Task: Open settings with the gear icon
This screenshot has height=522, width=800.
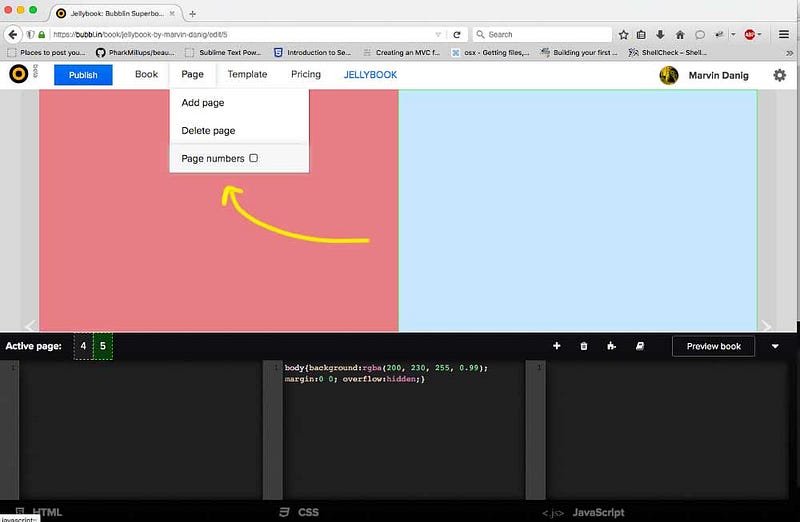Action: (x=779, y=76)
